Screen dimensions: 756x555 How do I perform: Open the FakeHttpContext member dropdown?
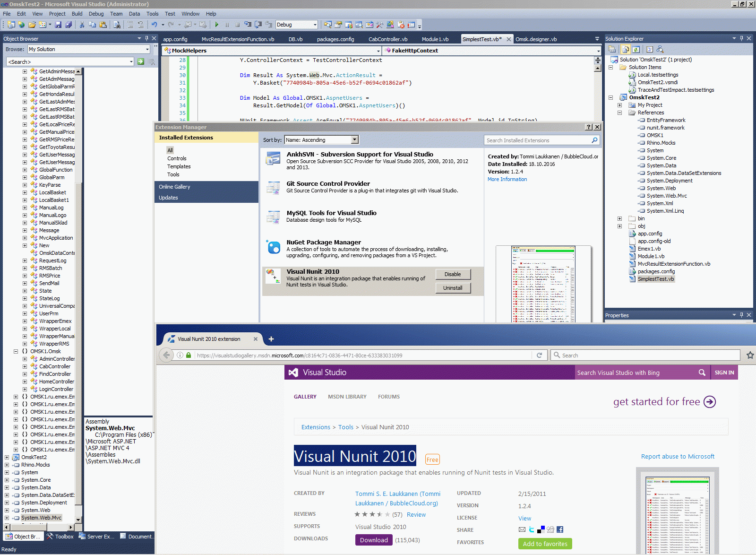(598, 51)
